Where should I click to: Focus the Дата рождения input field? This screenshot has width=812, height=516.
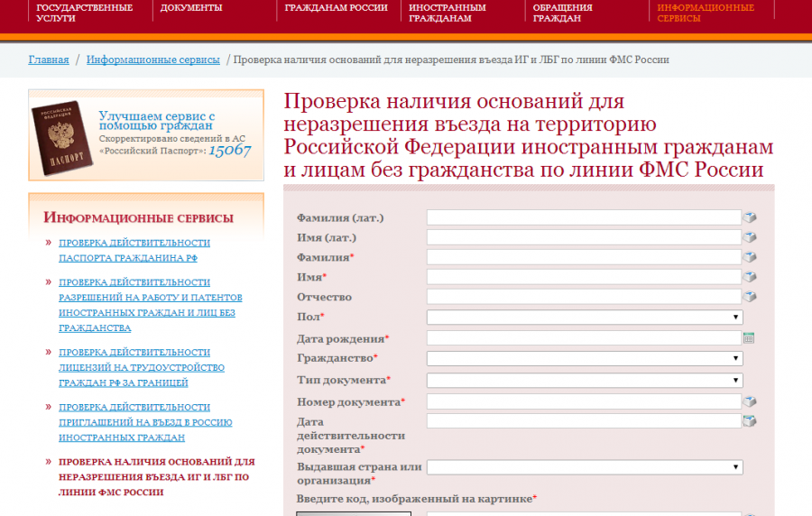pyautogui.click(x=584, y=338)
